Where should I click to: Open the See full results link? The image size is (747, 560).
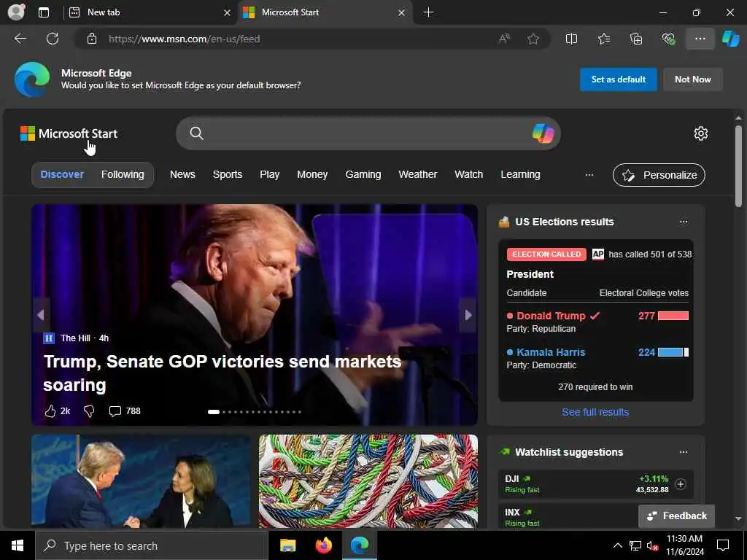(595, 412)
